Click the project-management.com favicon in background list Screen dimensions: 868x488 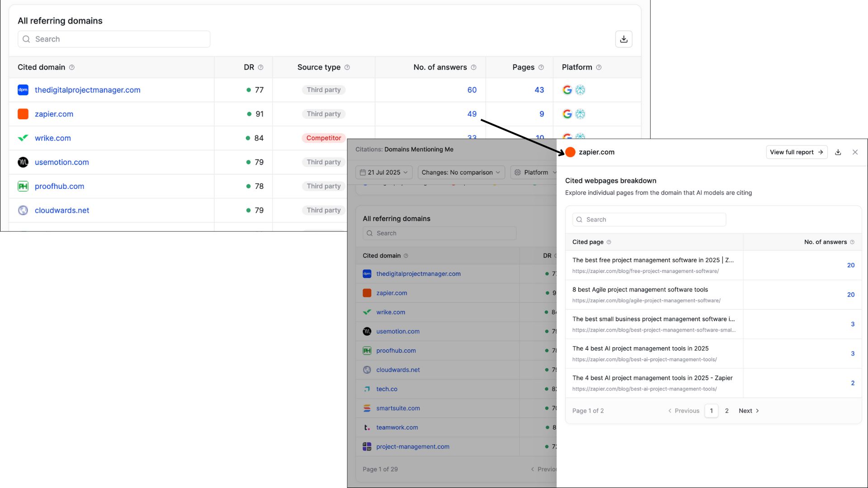point(367,446)
